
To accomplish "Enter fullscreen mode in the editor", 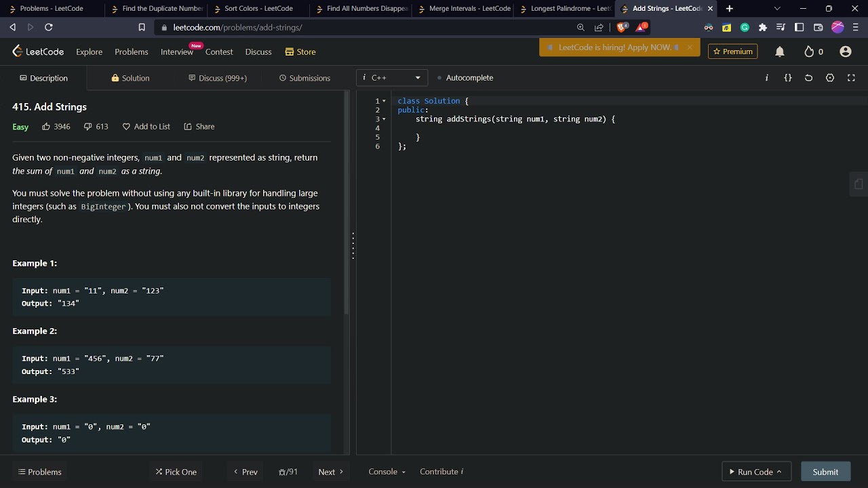I will point(851,78).
